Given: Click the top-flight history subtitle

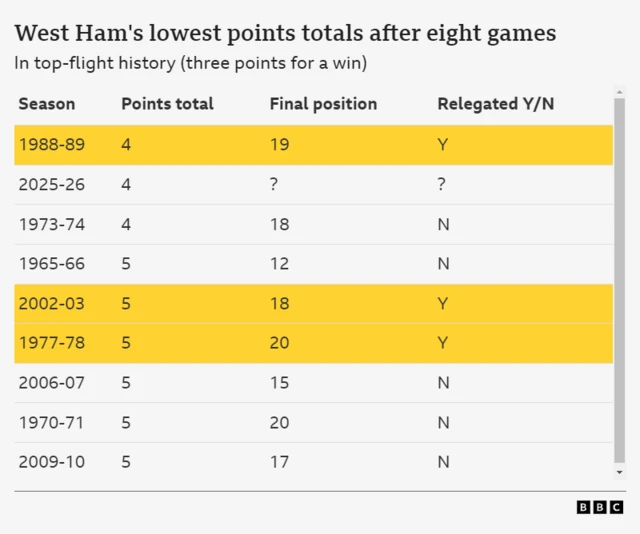Looking at the screenshot, I should point(190,63).
